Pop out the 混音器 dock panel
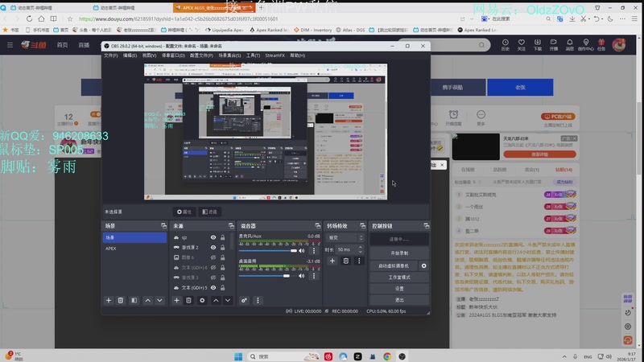Viewport: 644px width, 362px height. coord(317,226)
